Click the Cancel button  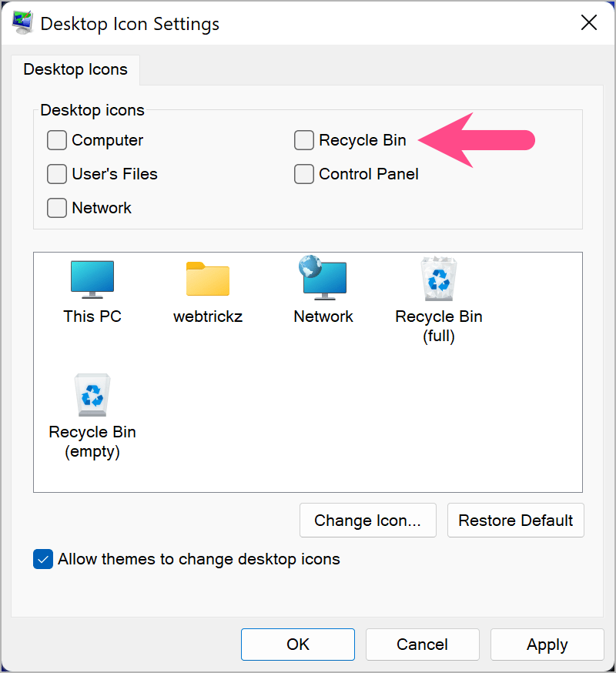coord(422,645)
